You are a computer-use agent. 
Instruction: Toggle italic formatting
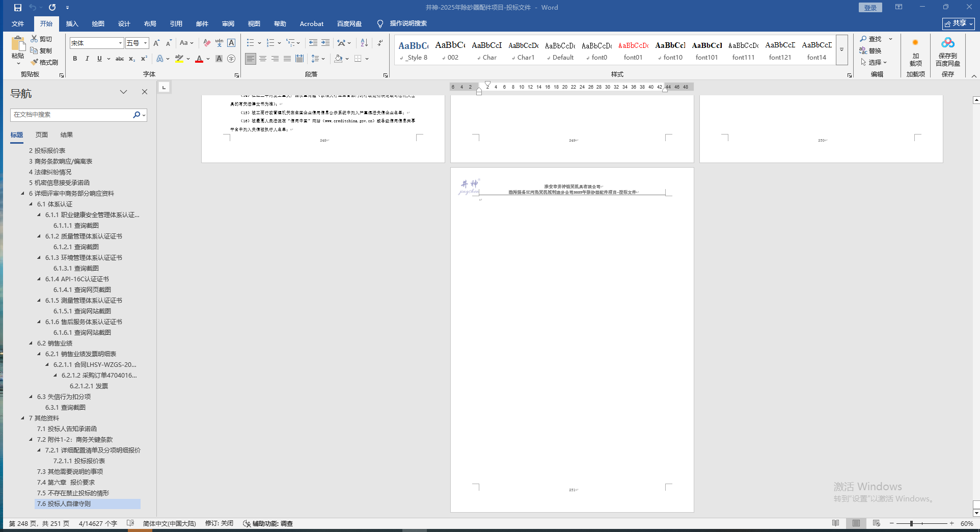click(x=87, y=59)
